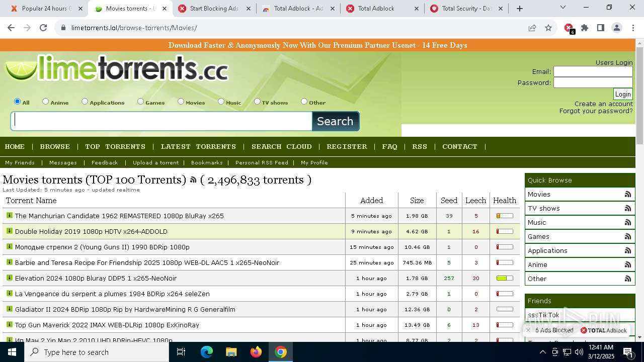This screenshot has width=644, height=362.
Task: Open LATEST TORRENTS in site navigation
Action: [198, 146]
